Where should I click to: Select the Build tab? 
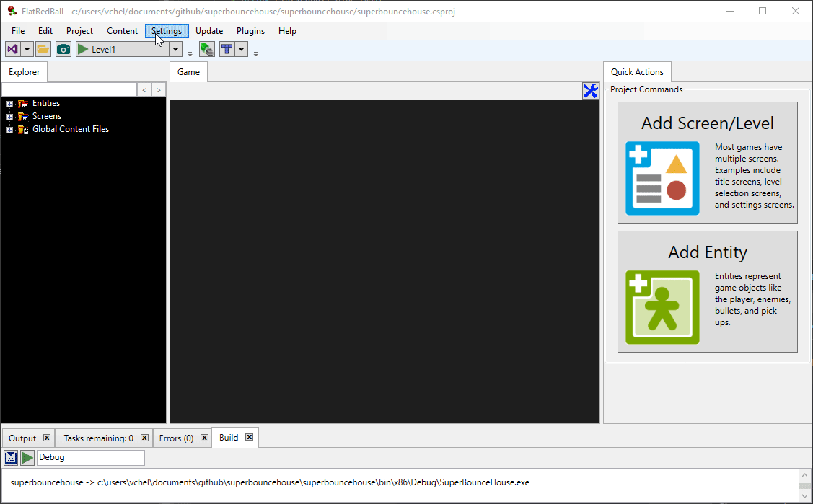pyautogui.click(x=229, y=438)
